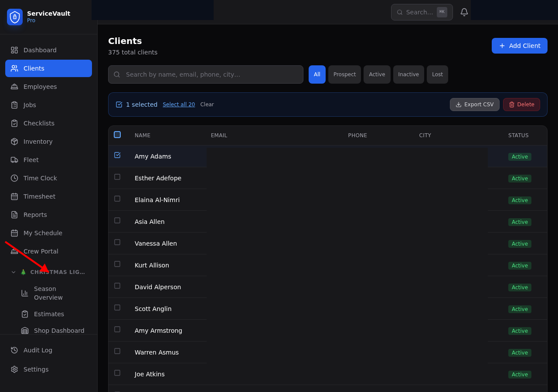
Task: Collapse the Christmas Lights sidebar section
Action: (x=14, y=272)
